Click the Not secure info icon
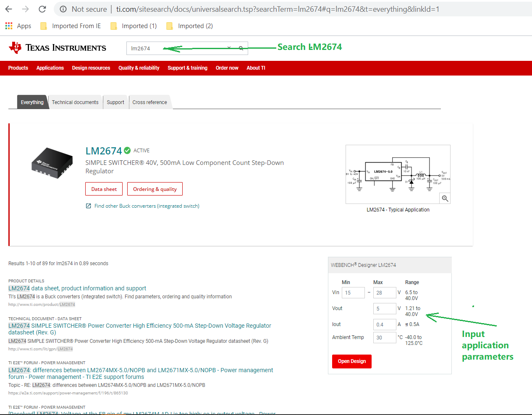This screenshot has width=532, height=415. pos(63,9)
